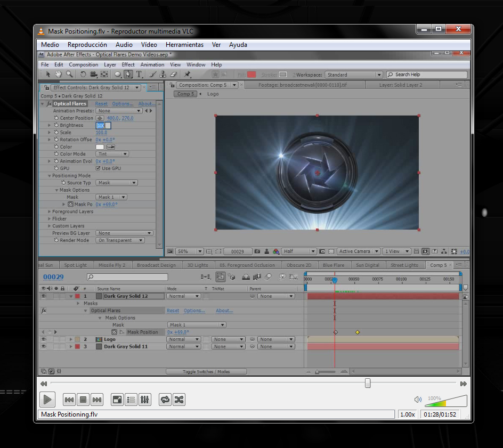The width and height of the screenshot is (503, 448).
Task: Expand the Custom Layers group
Action: coord(50,226)
